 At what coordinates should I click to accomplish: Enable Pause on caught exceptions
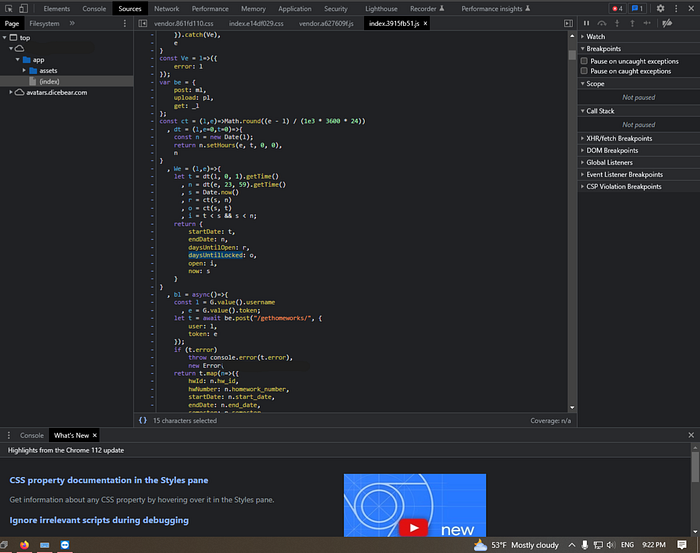tap(584, 71)
